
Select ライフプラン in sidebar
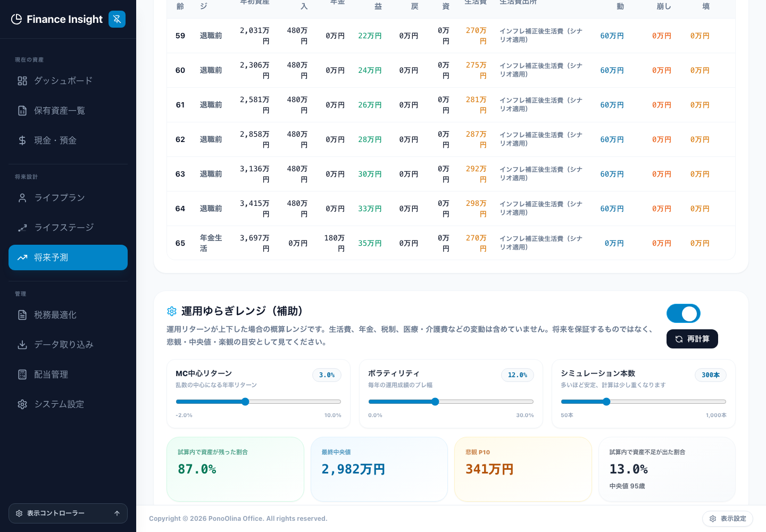pyautogui.click(x=68, y=198)
